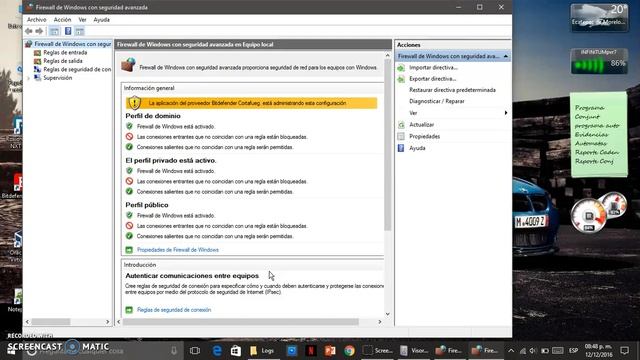Click the Cortana microphone icon in taskbar

pos(174,350)
